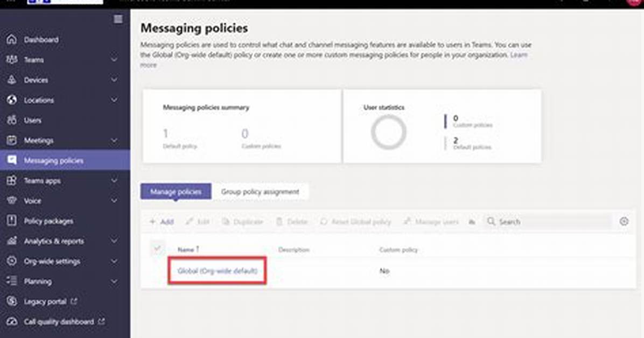Image resolution: width=644 pixels, height=338 pixels.
Task: Click the Legacy portal icon
Action: (11, 301)
